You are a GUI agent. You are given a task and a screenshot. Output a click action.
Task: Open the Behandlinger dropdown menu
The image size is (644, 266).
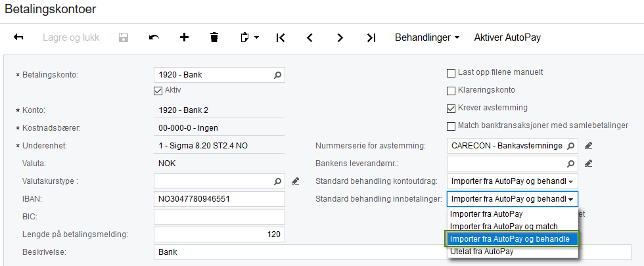(x=427, y=37)
